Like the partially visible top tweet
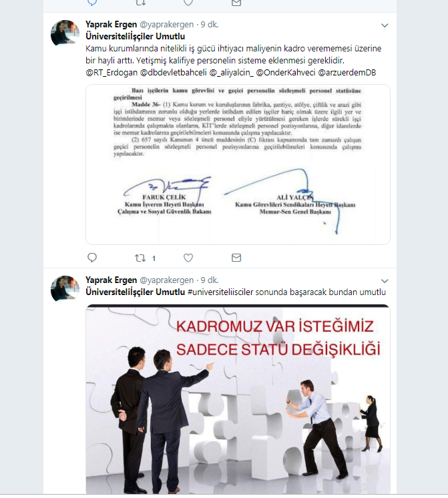448x498 pixels. pos(188,3)
